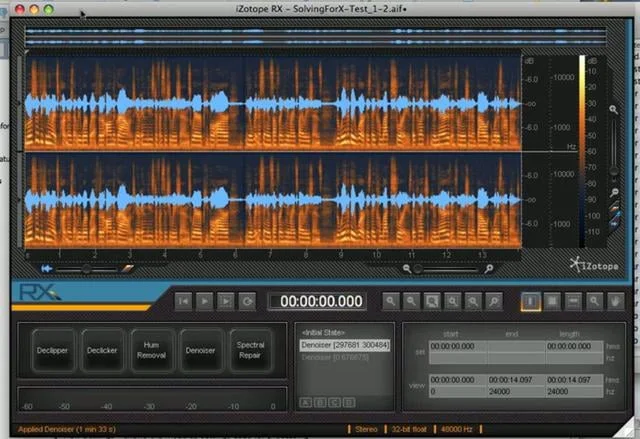Click the view start time field

coord(458,380)
